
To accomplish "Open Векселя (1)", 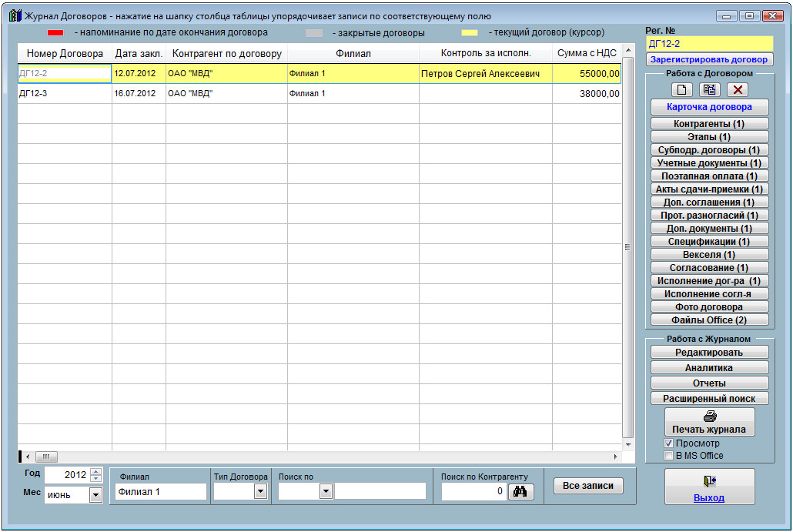I will click(x=709, y=255).
